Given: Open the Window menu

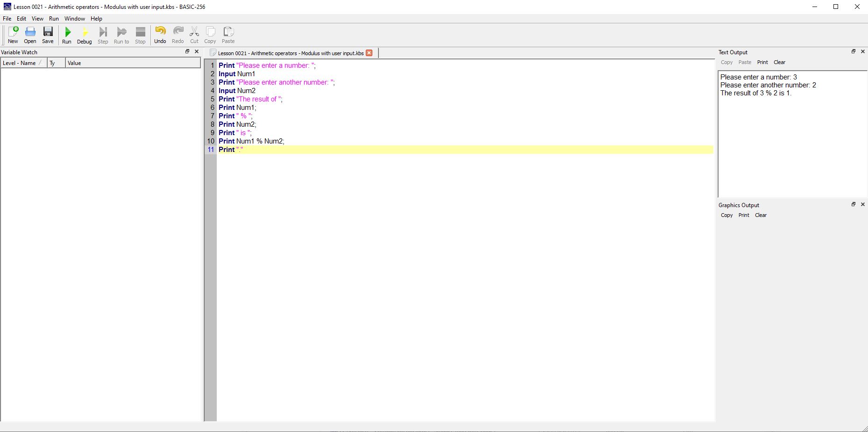Looking at the screenshot, I should [74, 19].
